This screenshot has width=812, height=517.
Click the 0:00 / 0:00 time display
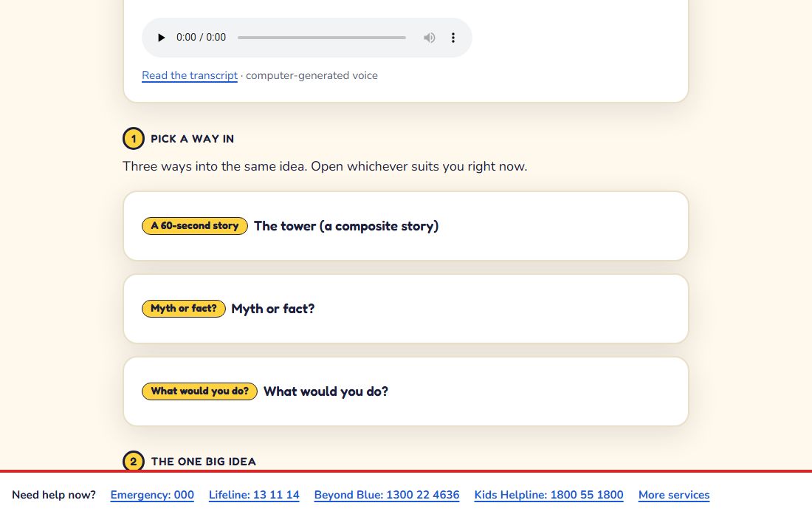tap(201, 38)
